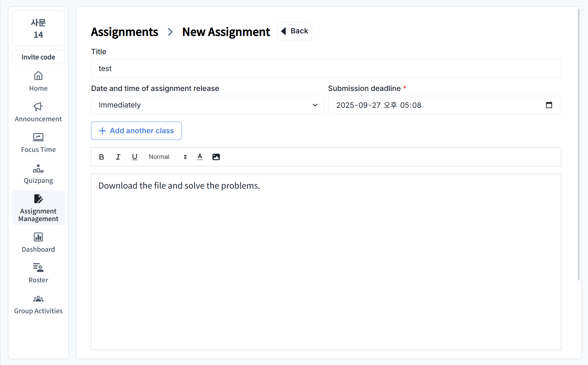This screenshot has width=588, height=365.
Task: Toggle bold formatting in editor toolbar
Action: coord(101,157)
